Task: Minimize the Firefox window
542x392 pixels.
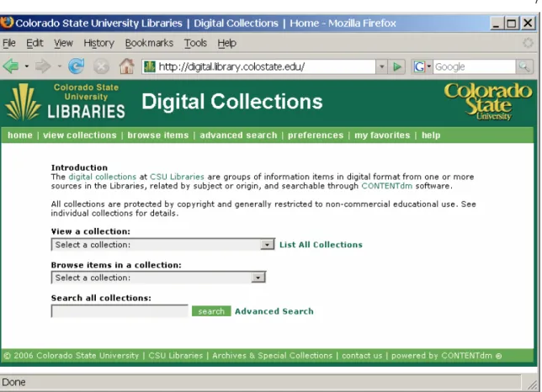Action: pos(497,24)
